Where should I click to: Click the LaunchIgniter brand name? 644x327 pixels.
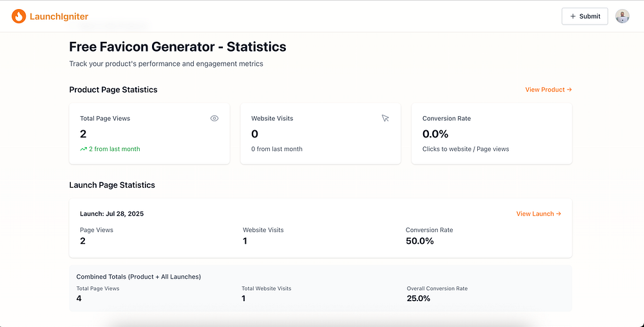coord(59,17)
